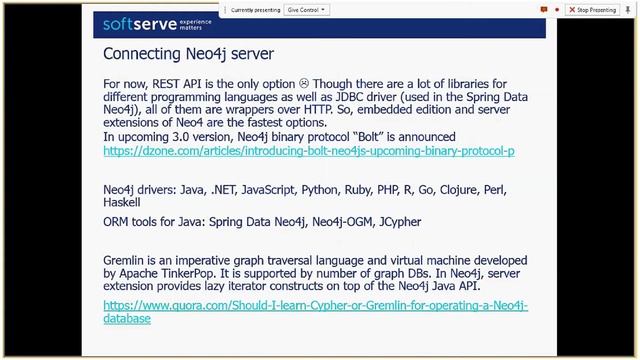Screen dimensions: 640x360
Task: Click the blue slide header banner
Action: pos(319,25)
